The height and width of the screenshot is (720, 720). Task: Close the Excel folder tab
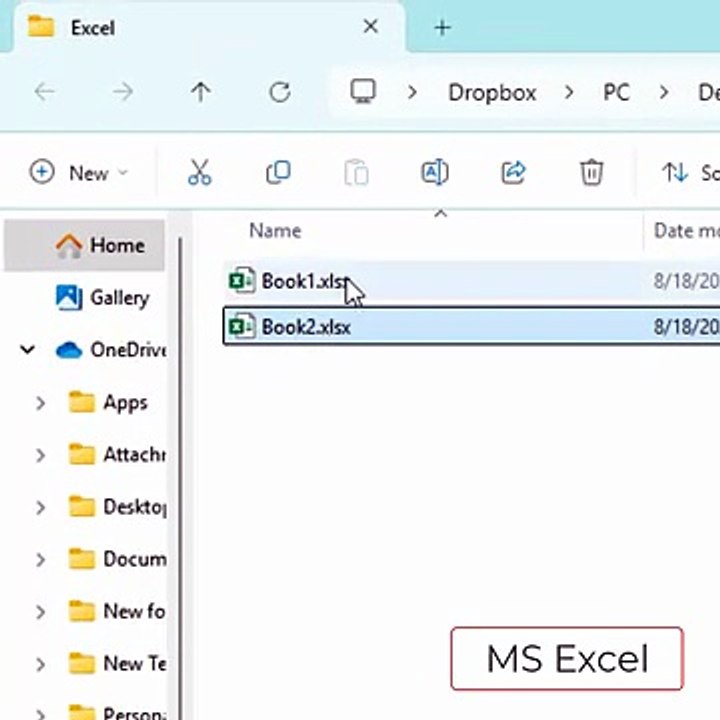pos(371,27)
